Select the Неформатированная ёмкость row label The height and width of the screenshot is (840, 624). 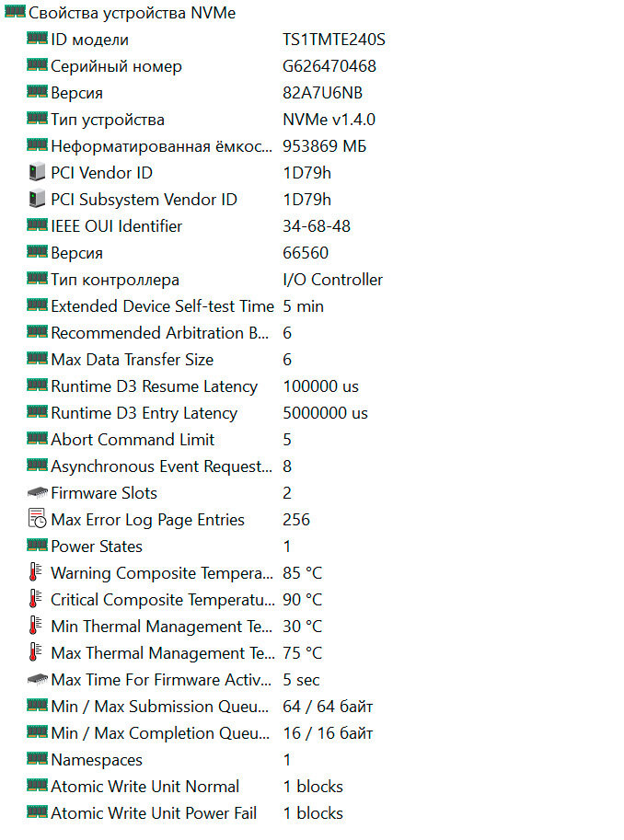click(161, 146)
